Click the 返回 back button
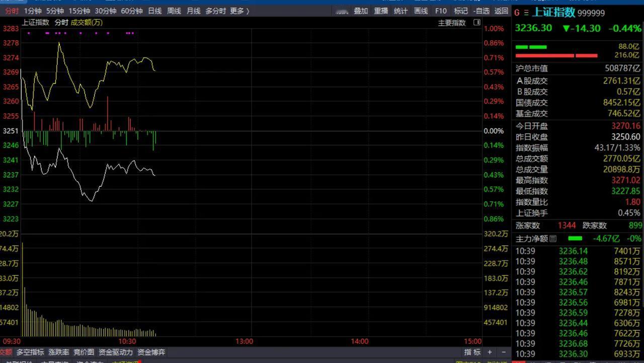 click(x=501, y=11)
